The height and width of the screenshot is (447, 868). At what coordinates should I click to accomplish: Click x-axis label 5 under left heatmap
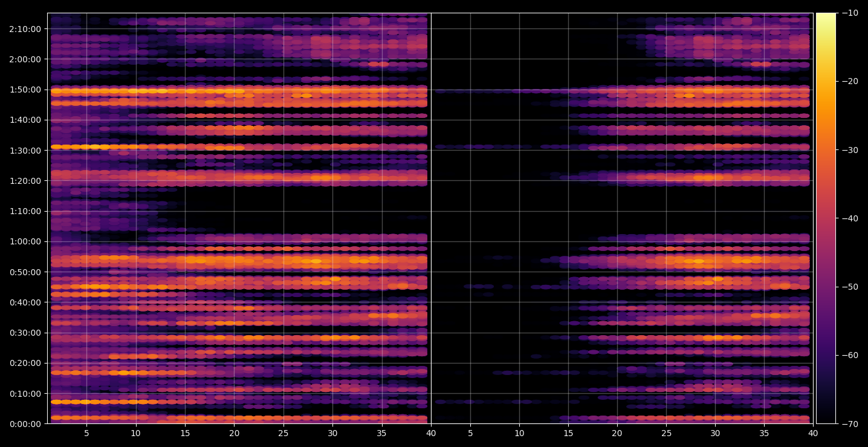[x=86, y=434]
